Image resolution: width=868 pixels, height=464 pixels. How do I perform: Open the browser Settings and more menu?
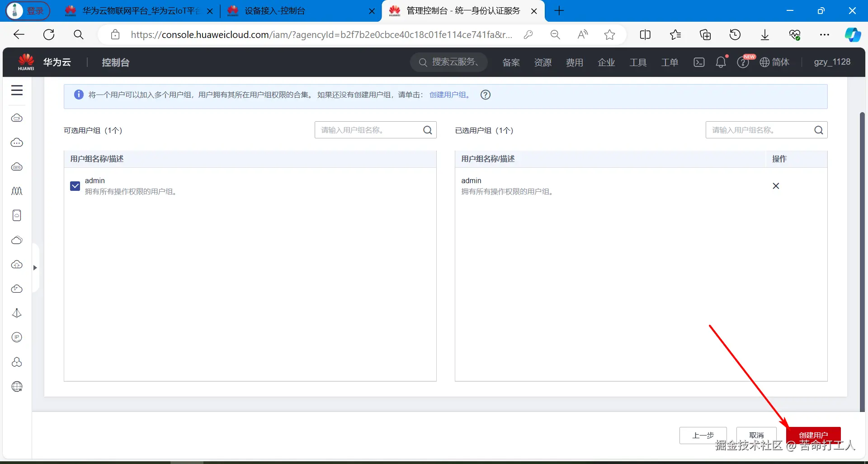[825, 34]
